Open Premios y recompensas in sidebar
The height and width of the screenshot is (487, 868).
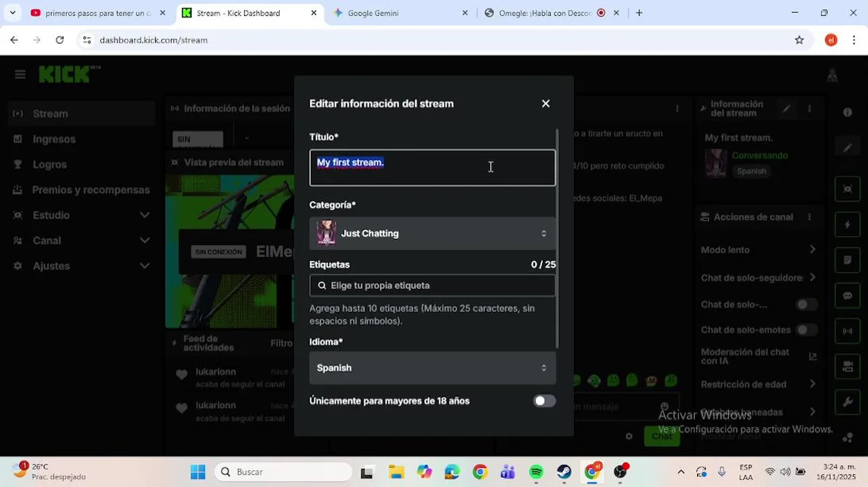point(82,190)
